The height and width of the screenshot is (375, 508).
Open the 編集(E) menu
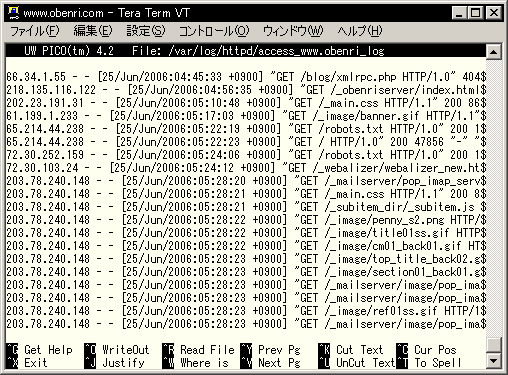[93, 31]
